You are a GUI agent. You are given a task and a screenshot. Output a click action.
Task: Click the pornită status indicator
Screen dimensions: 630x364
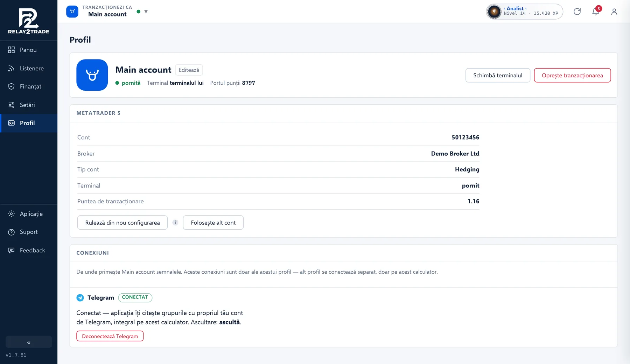point(128,83)
